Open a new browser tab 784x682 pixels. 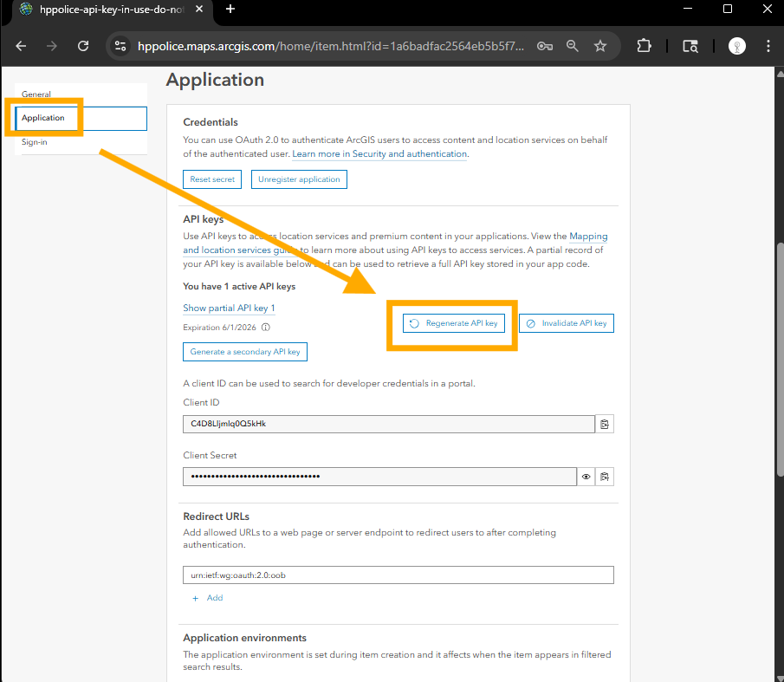pos(230,9)
